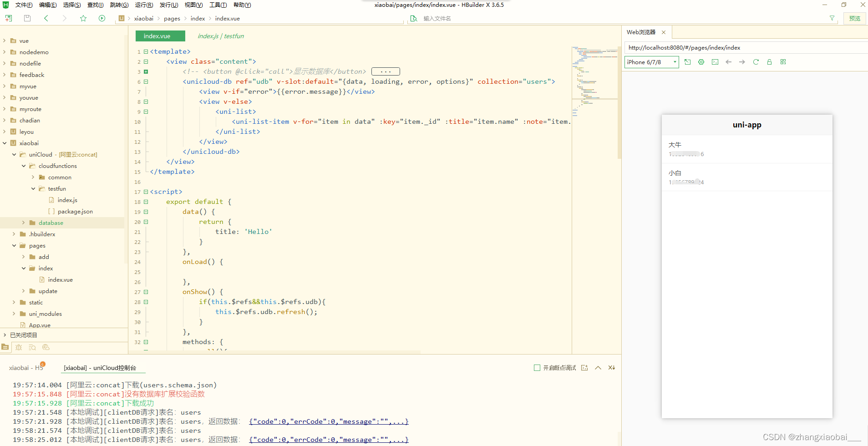Click the 预览 preview button
This screenshot has height=446, width=868.
854,18
